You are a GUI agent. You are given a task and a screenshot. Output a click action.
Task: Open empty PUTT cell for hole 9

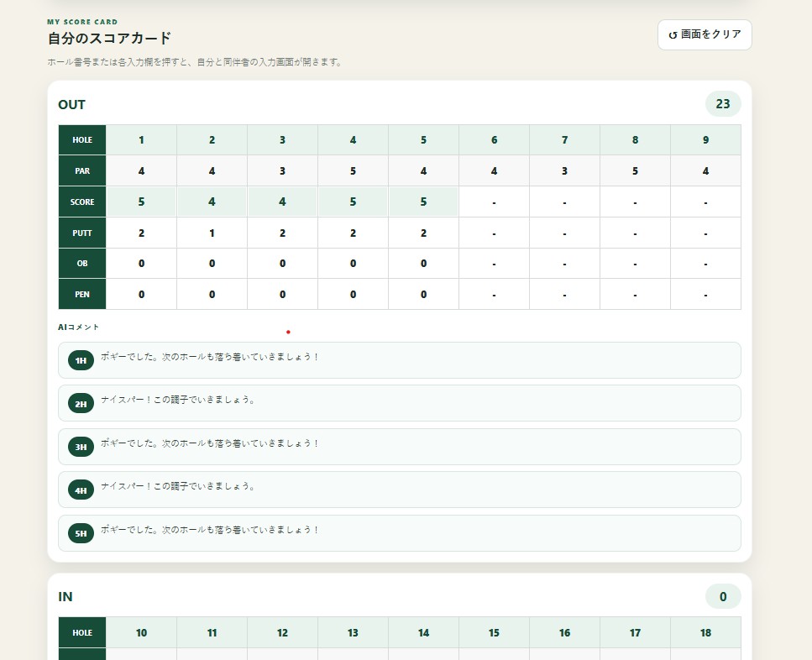pos(706,233)
